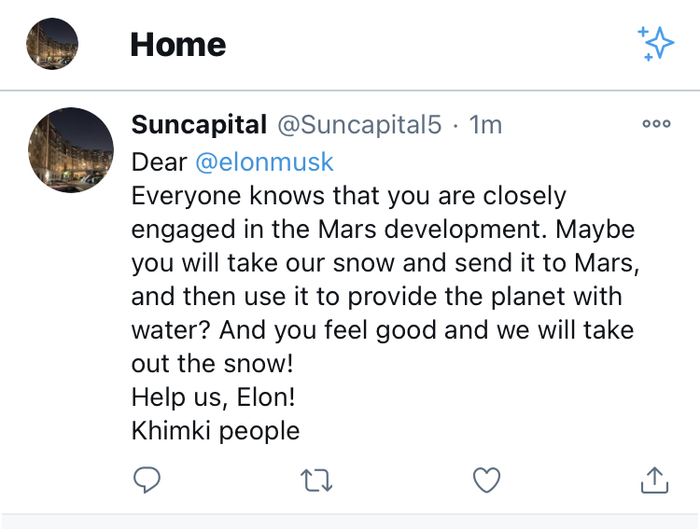The image size is (700, 529).
Task: Follow the @elonmusk mention link
Action: [264, 161]
